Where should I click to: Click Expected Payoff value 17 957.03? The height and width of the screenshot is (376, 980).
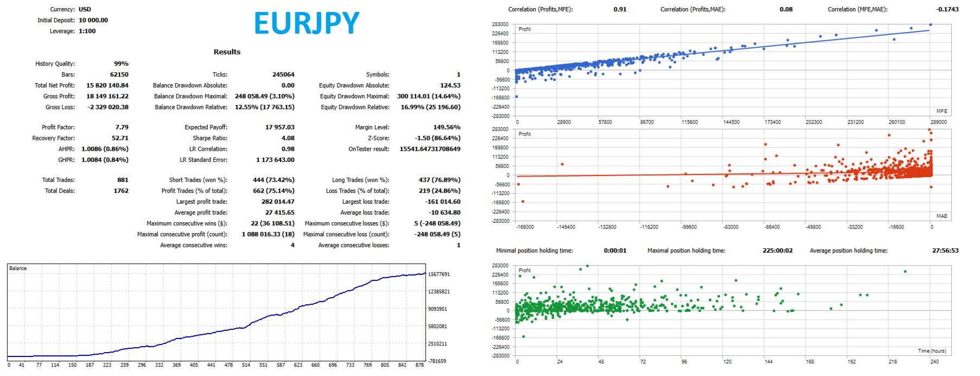[280, 127]
